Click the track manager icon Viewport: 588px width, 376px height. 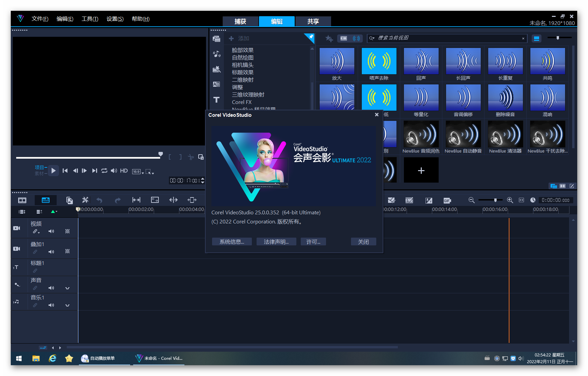(22, 212)
